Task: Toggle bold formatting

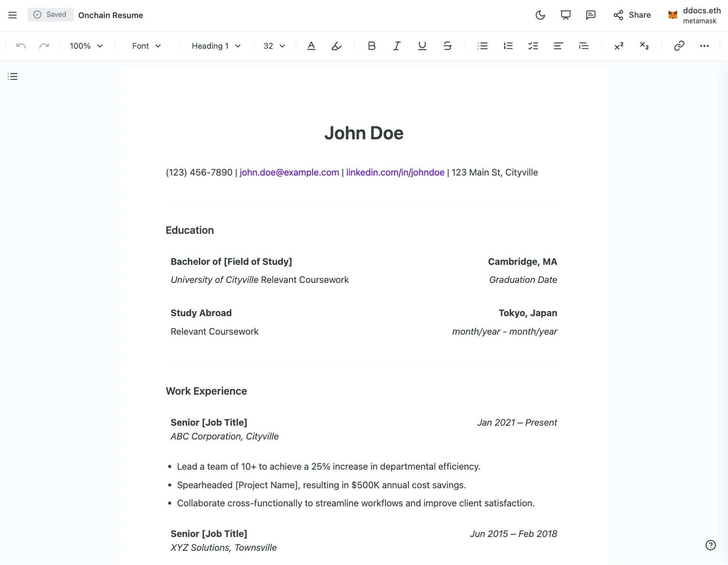Action: click(371, 46)
